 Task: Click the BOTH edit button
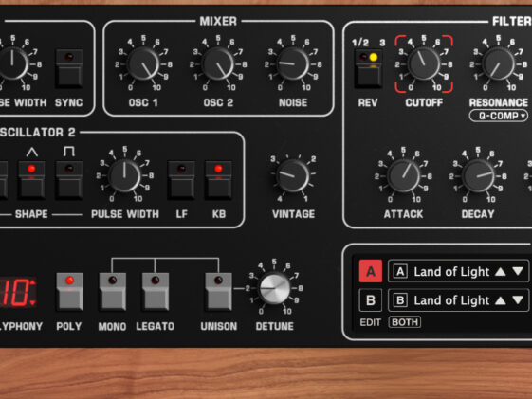(x=405, y=322)
